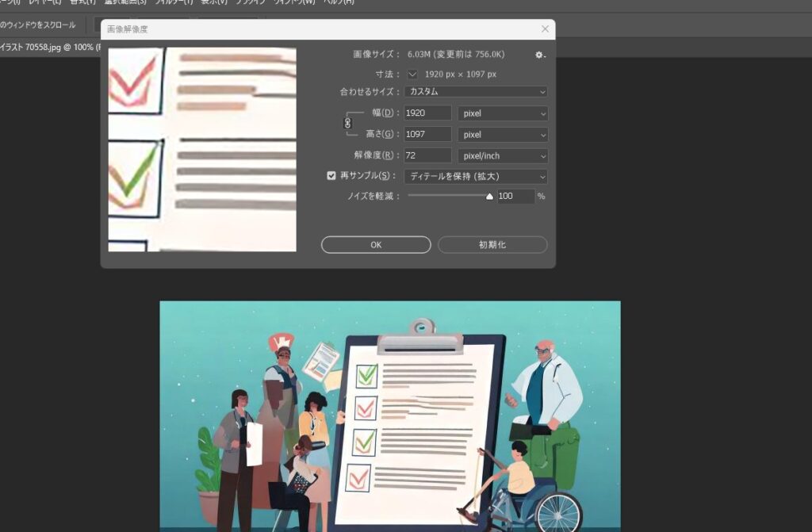Click the ノイズを軽減 percent field showing 100

515,197
